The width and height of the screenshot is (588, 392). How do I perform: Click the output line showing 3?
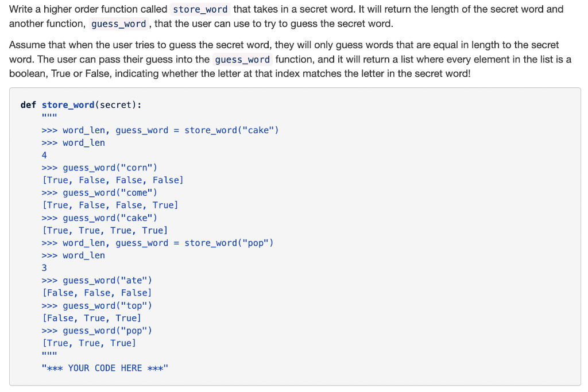click(x=44, y=267)
